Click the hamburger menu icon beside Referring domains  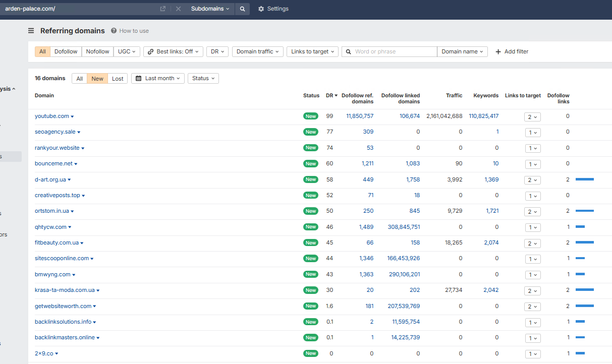(31, 31)
